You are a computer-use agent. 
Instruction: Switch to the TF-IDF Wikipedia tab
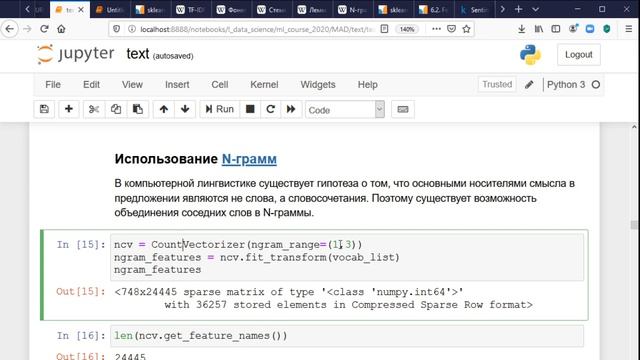[x=191, y=9]
